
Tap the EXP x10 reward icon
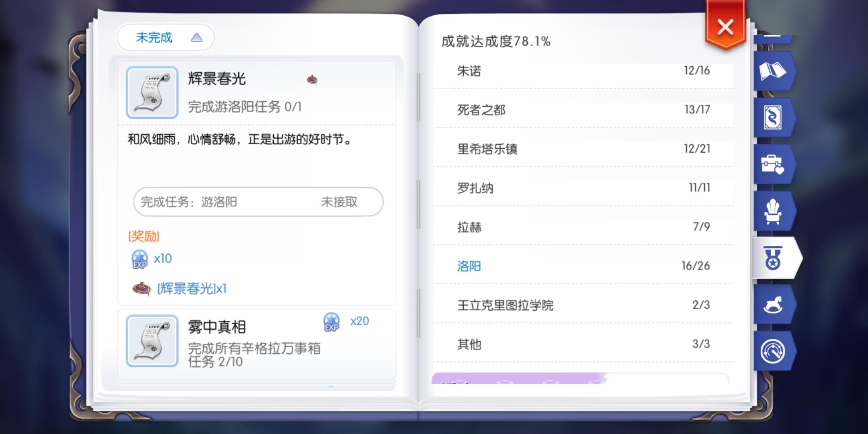139,259
